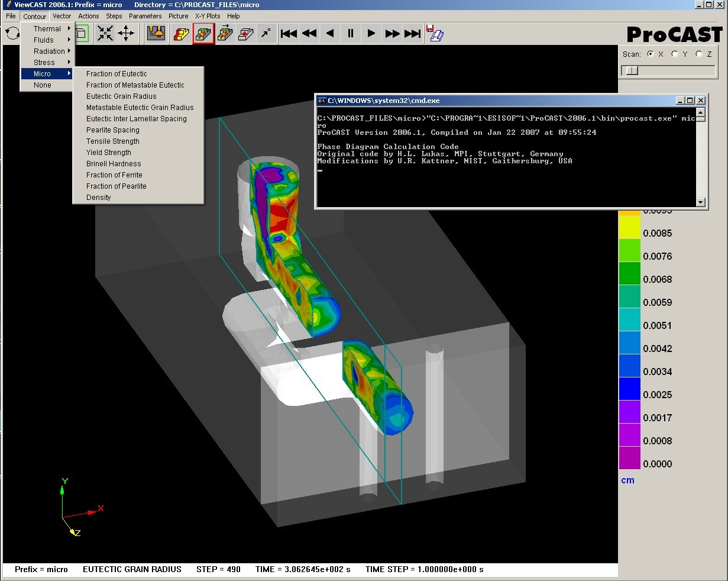Jump to the last step
The image size is (728, 581).
click(413, 34)
